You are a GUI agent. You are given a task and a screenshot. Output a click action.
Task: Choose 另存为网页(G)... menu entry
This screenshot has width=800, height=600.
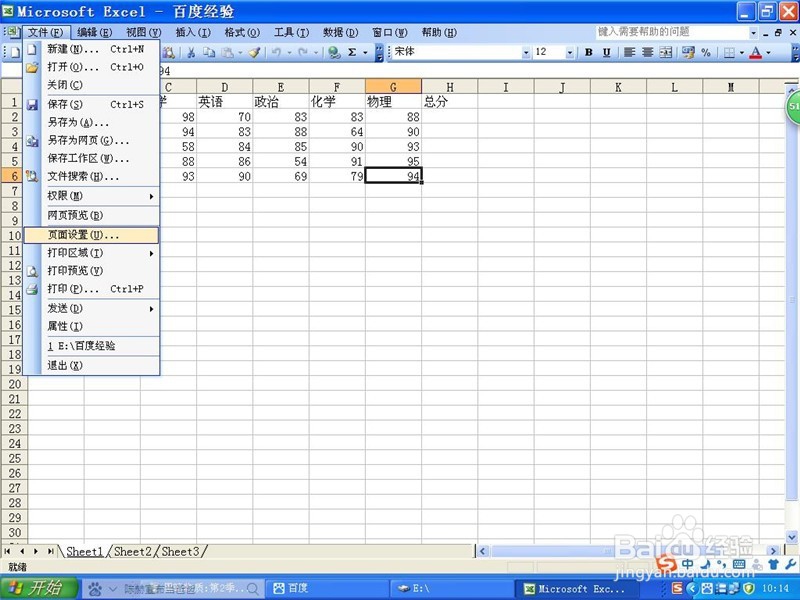(x=92, y=141)
